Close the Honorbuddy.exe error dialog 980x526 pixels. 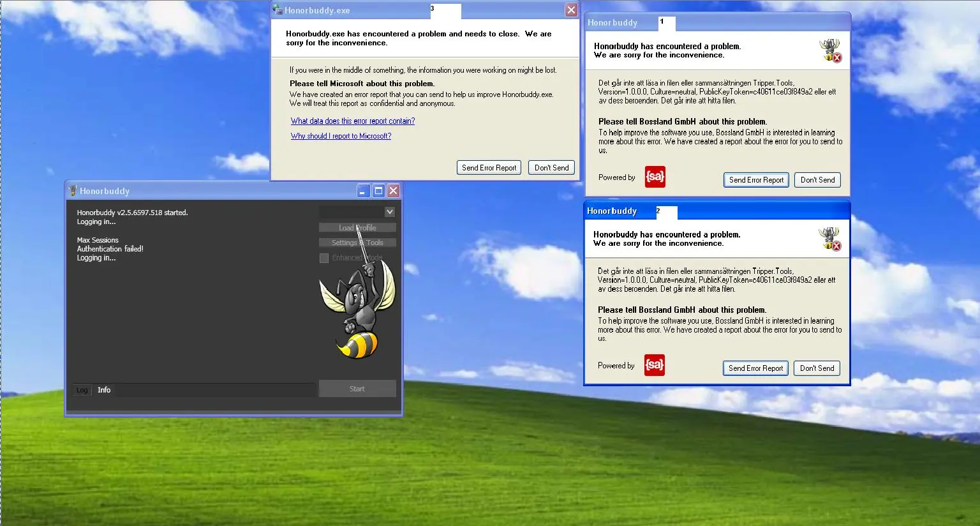tap(571, 10)
